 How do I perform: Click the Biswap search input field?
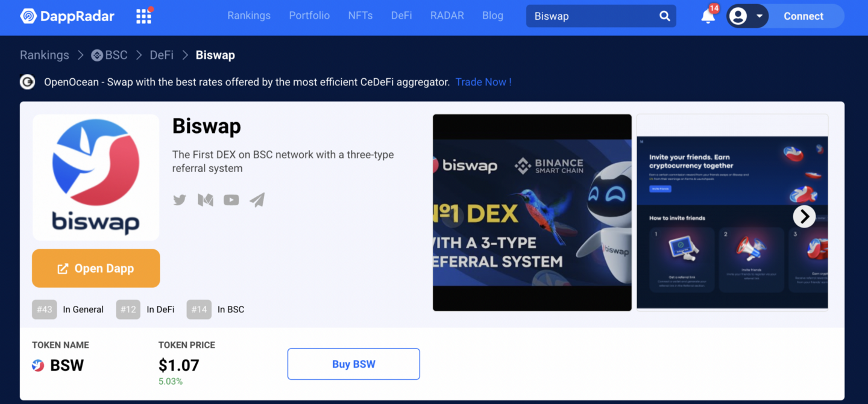[x=593, y=16]
